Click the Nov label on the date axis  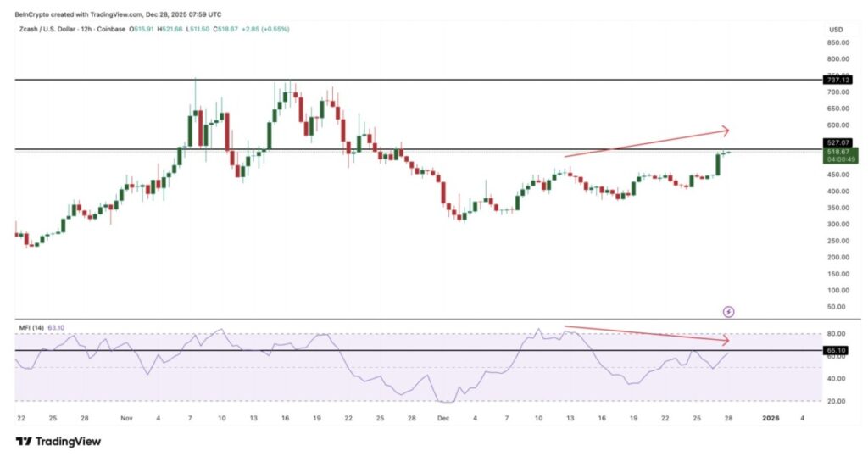[x=127, y=418]
